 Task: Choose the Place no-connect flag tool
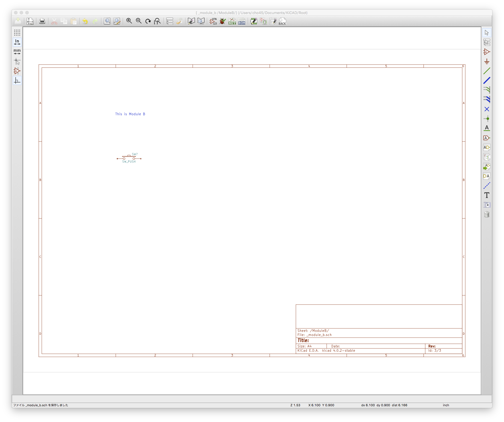coord(487,109)
